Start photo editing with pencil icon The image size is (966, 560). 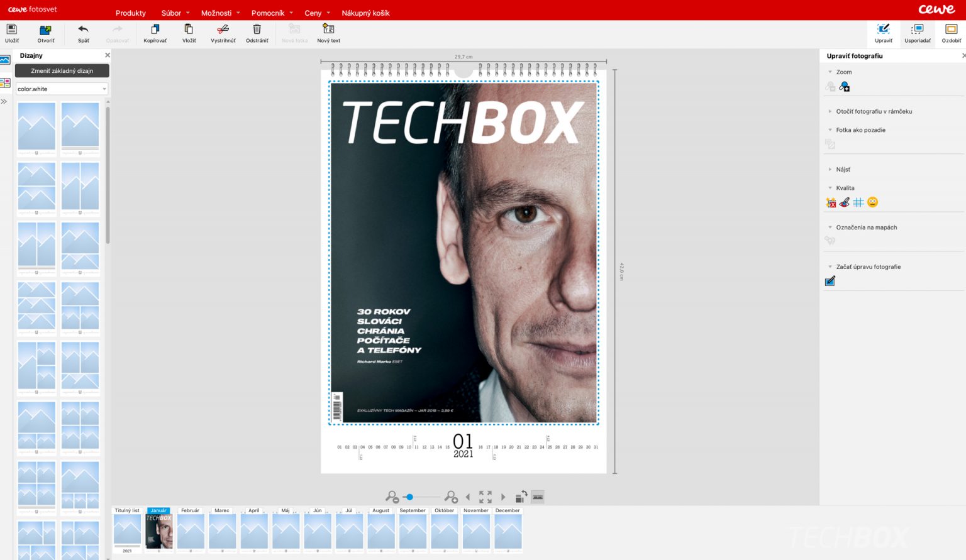(x=830, y=281)
